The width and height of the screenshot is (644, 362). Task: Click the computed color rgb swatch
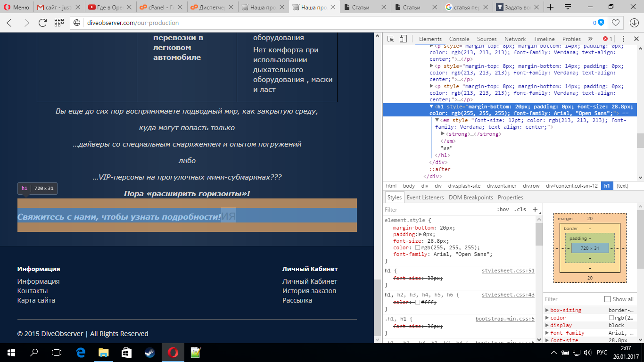611,318
